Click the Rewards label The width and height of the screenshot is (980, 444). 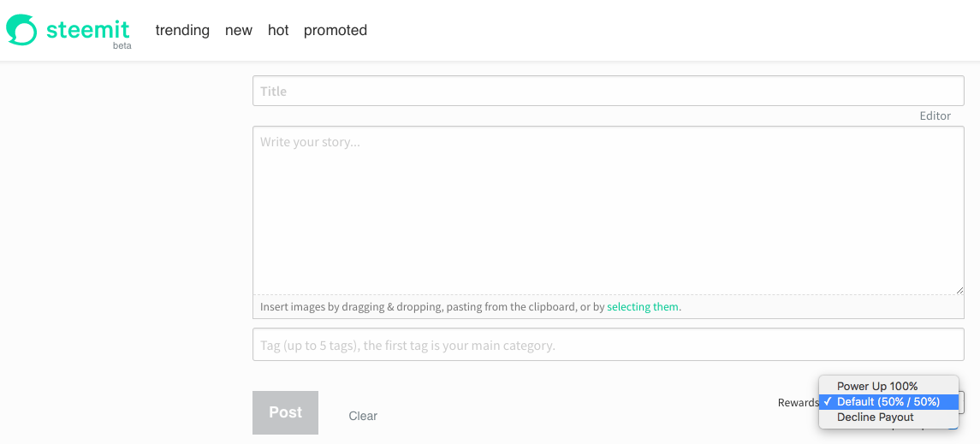point(799,403)
